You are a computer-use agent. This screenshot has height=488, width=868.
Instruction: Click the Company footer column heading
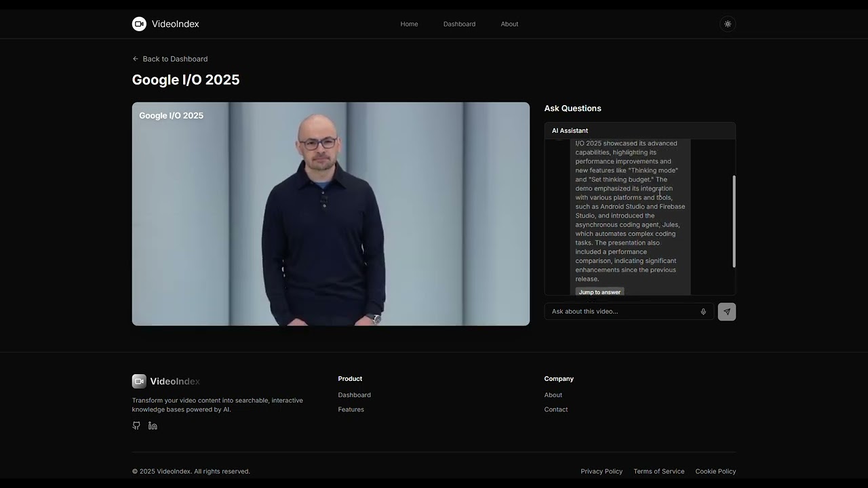tap(559, 379)
